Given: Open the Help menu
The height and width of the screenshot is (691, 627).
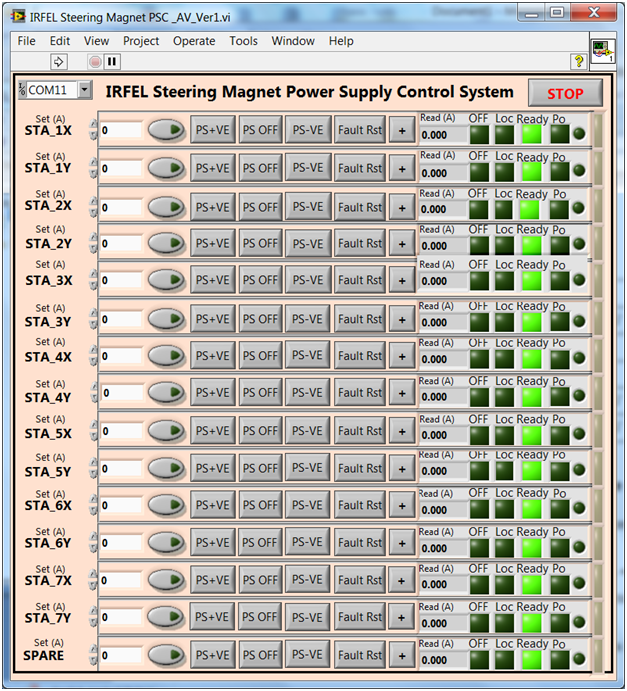Looking at the screenshot, I should [x=341, y=41].
